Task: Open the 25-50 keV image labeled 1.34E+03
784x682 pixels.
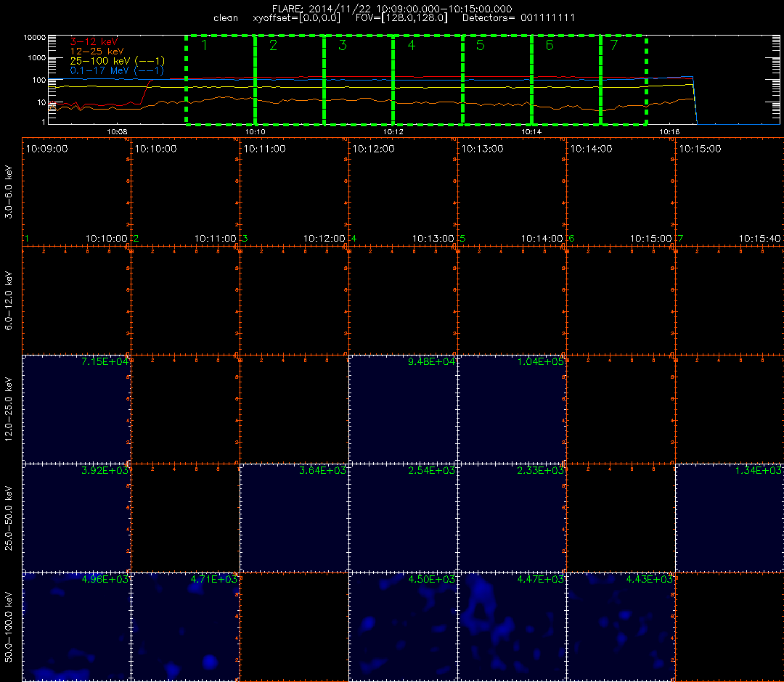Action: [x=730, y=518]
